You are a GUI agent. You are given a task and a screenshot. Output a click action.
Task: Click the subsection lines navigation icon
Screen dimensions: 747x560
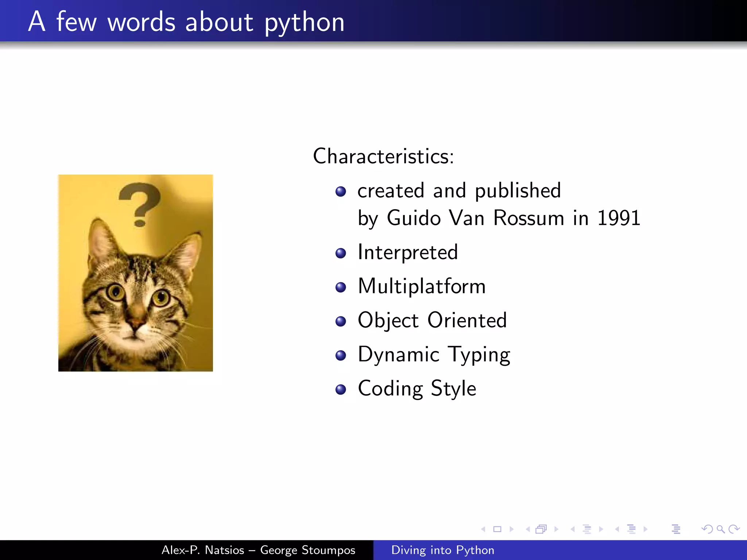(587, 529)
